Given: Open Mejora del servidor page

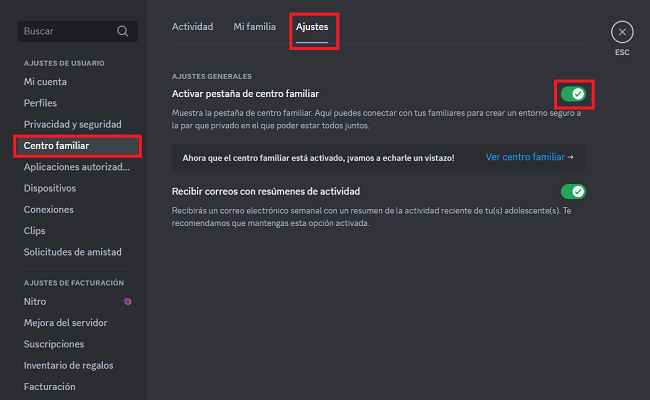Looking at the screenshot, I should coord(66,323).
